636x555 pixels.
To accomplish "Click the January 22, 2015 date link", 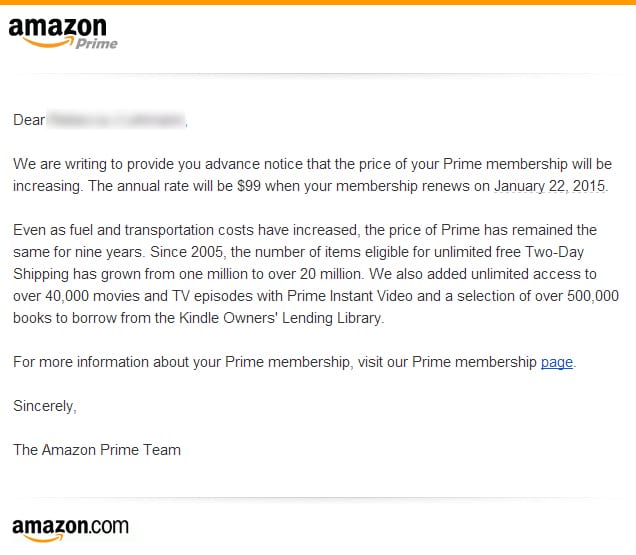I will coord(550,186).
